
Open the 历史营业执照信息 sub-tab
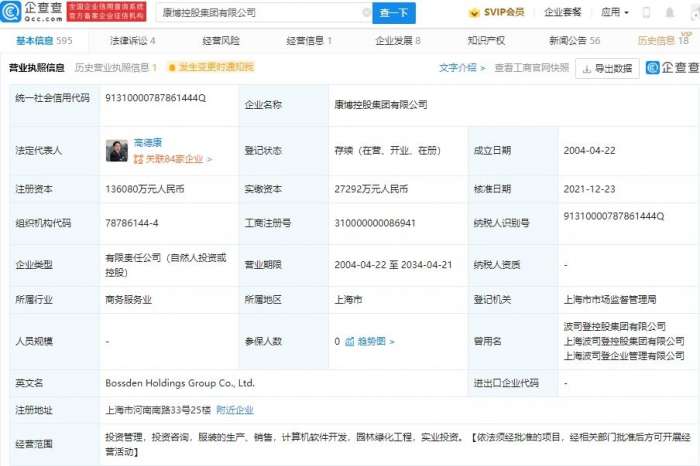pyautogui.click(x=115, y=68)
